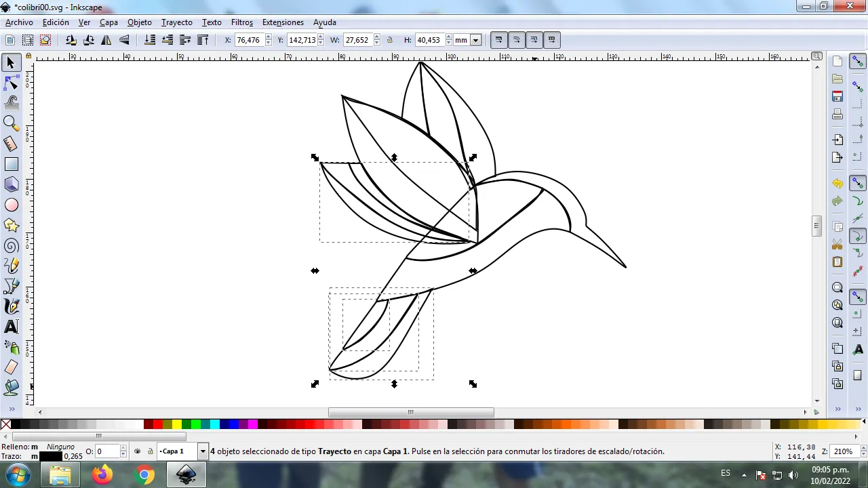Select the Calligraphy tool
Screen dimensions: 868x488
pos(11,306)
